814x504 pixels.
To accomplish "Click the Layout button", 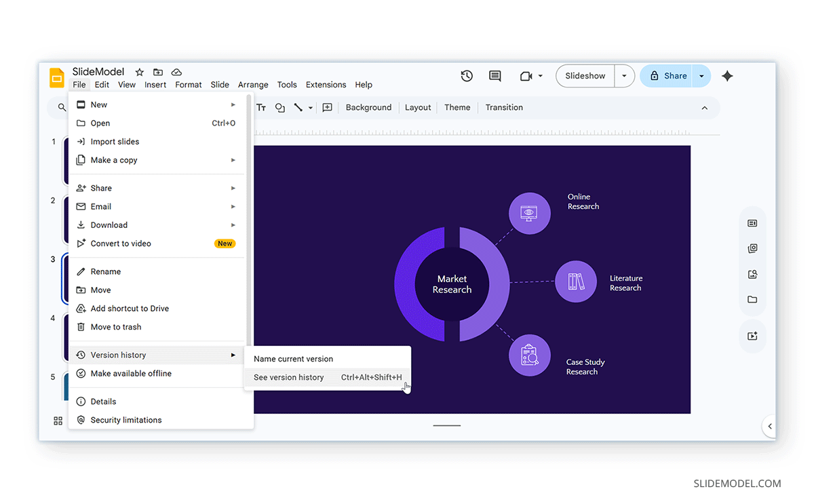I will pyautogui.click(x=418, y=107).
